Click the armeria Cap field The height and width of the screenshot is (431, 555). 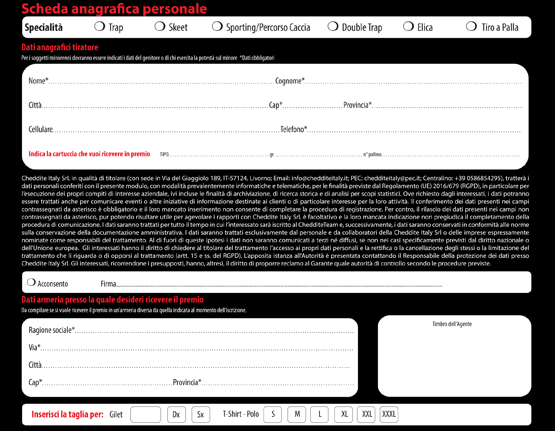pos(107,383)
